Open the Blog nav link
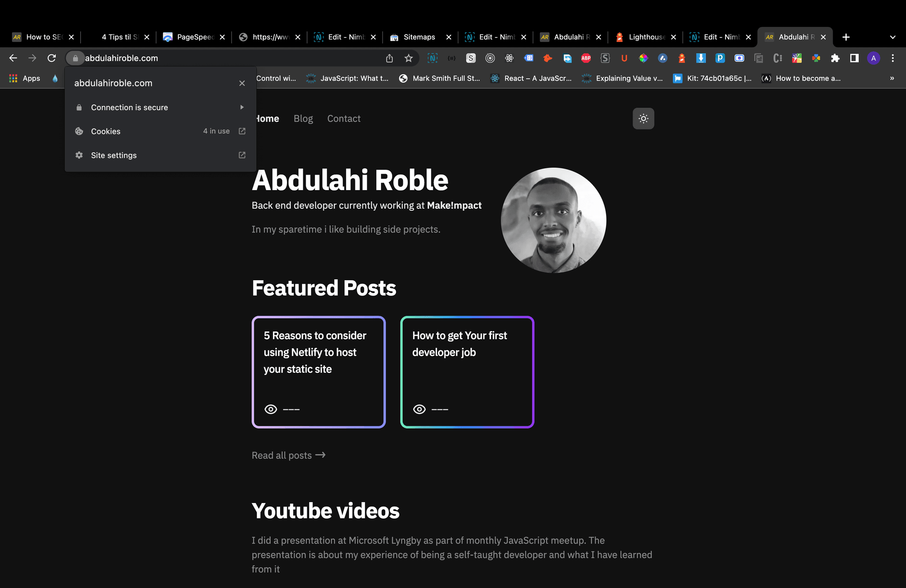Image resolution: width=906 pixels, height=588 pixels. [303, 118]
